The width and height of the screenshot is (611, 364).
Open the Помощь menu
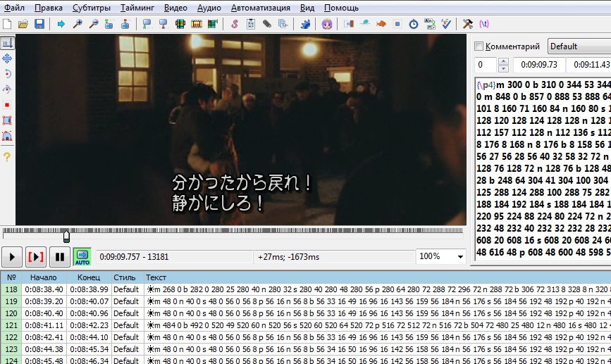pyautogui.click(x=341, y=8)
